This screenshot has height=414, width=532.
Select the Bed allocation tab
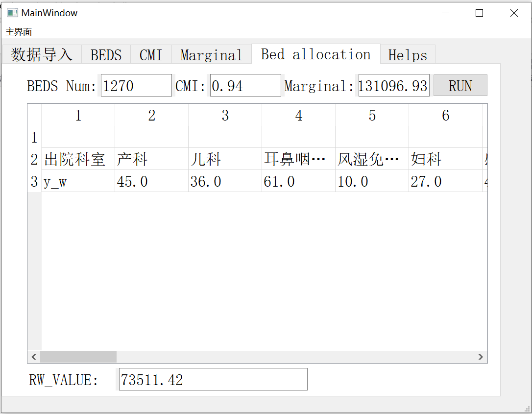(x=315, y=54)
